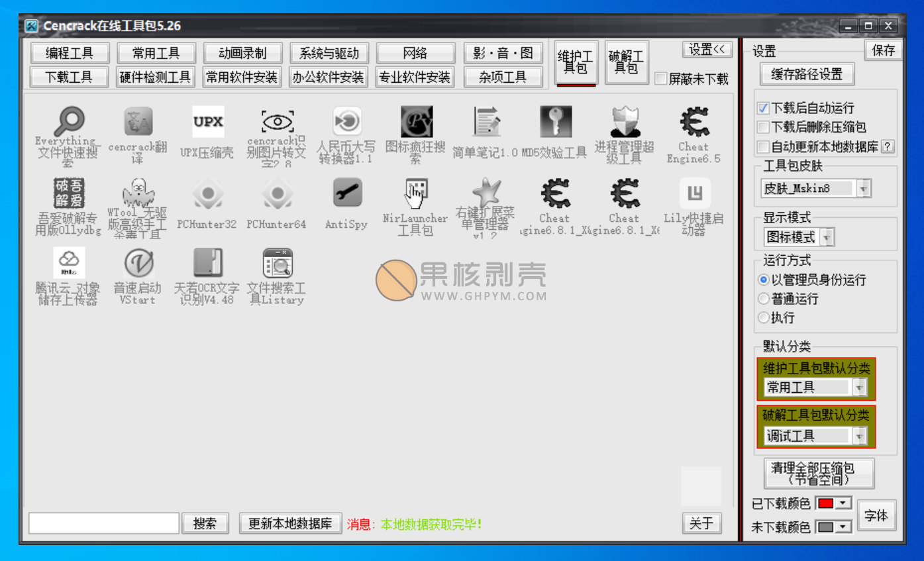924x561 pixels.
Task: Open the 字体 font button
Action: pos(877,515)
